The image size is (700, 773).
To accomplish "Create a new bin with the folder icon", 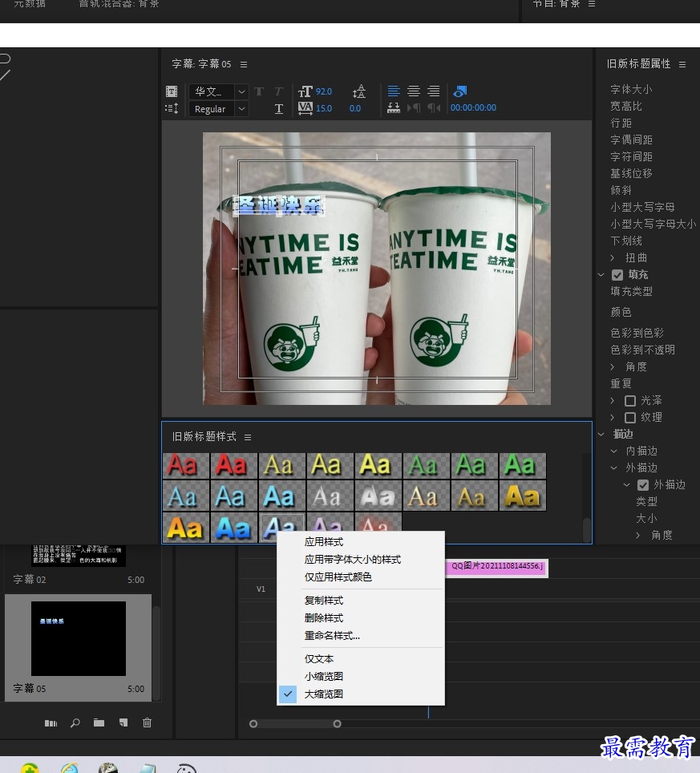I will click(99, 722).
